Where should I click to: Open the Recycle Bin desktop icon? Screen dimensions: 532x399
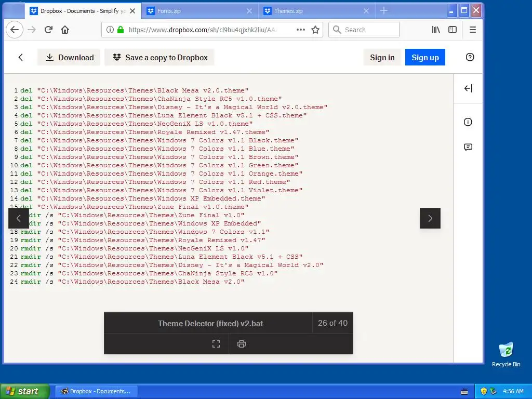[506, 354]
